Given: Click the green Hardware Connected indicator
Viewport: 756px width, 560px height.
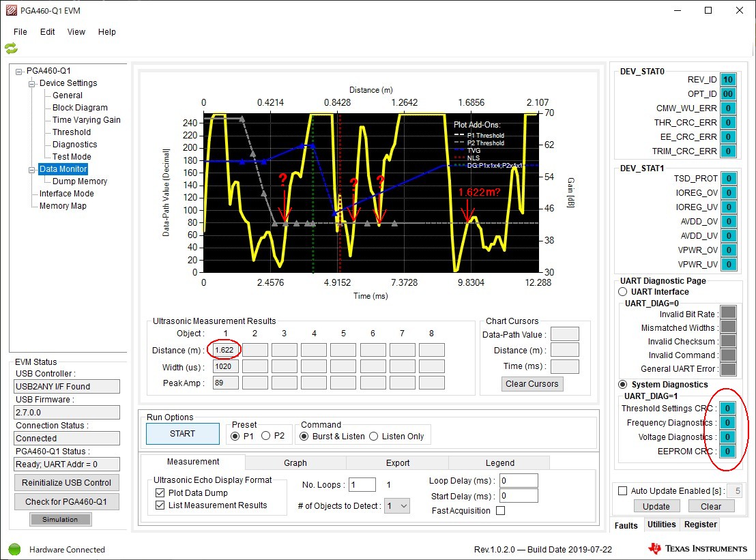Looking at the screenshot, I should (14, 549).
